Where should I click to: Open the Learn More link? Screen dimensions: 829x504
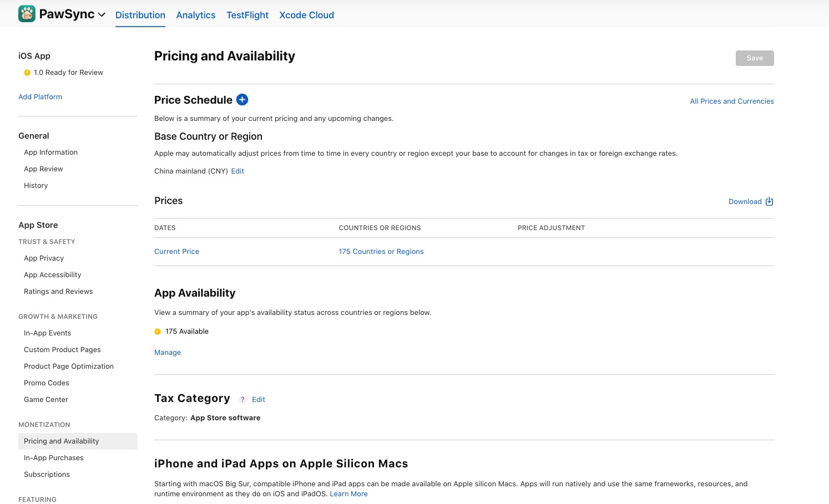pyautogui.click(x=349, y=494)
